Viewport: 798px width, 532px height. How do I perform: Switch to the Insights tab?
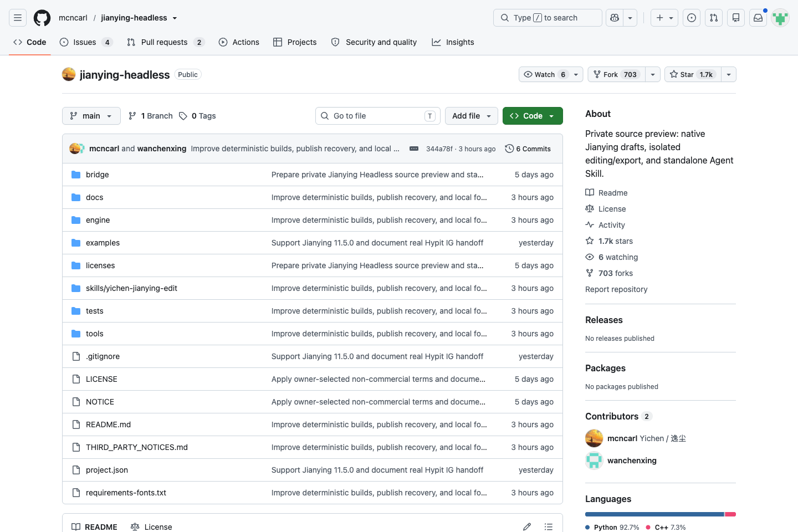coord(453,42)
